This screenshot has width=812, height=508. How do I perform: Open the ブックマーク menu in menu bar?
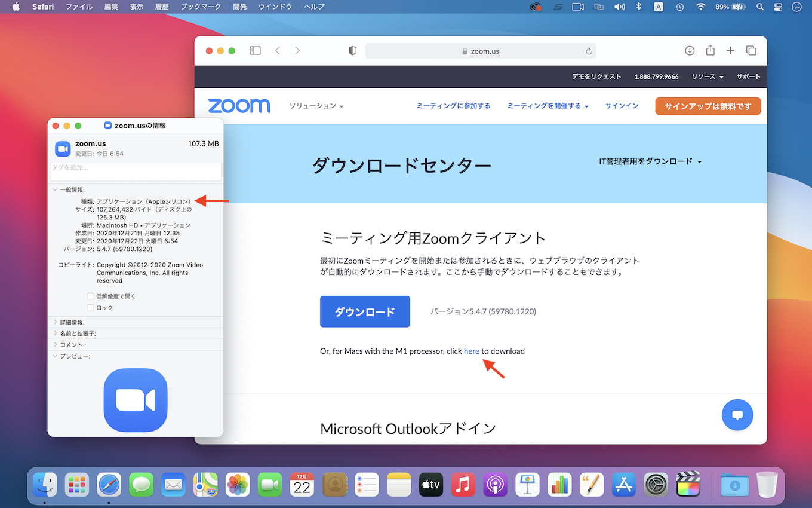click(200, 7)
